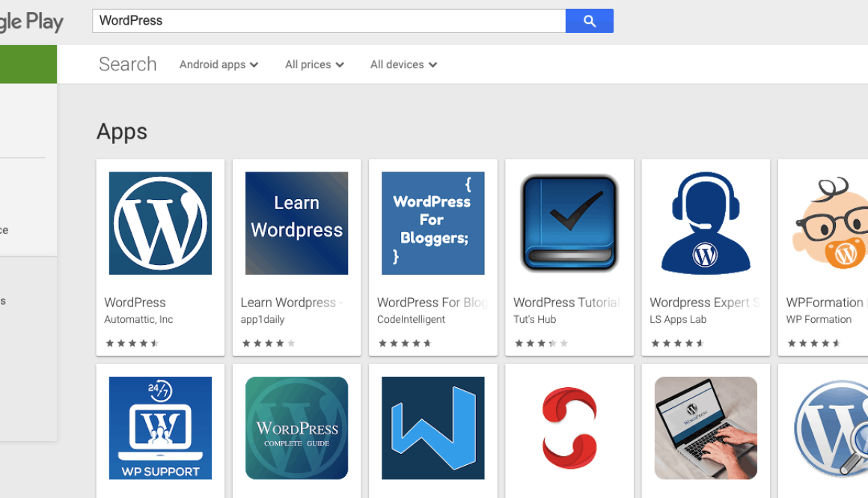The width and height of the screenshot is (868, 498).
Task: Focus the WordPress search input field
Action: (x=328, y=21)
